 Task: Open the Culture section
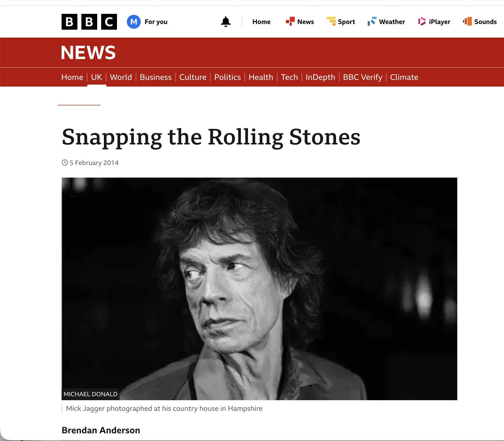click(x=193, y=77)
